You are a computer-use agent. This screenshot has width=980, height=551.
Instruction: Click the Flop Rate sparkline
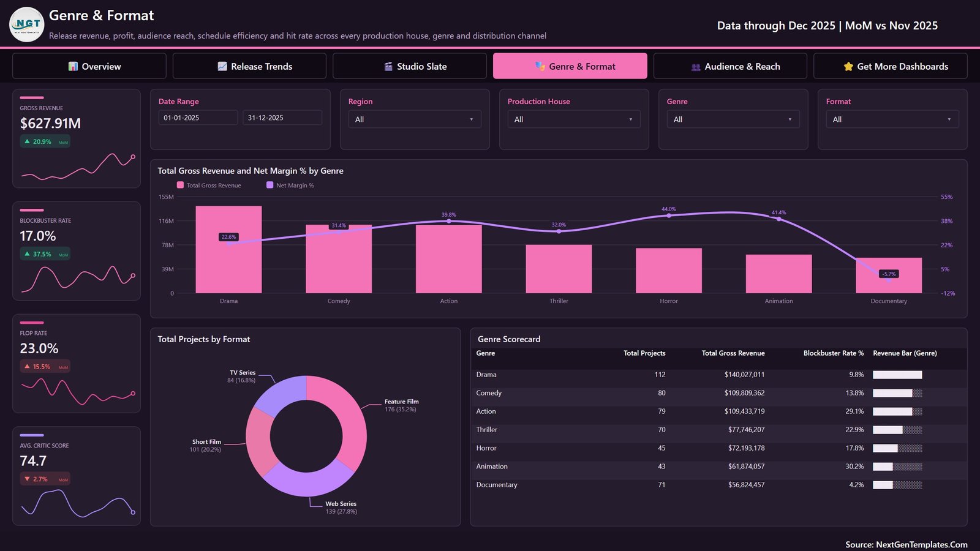(x=78, y=391)
